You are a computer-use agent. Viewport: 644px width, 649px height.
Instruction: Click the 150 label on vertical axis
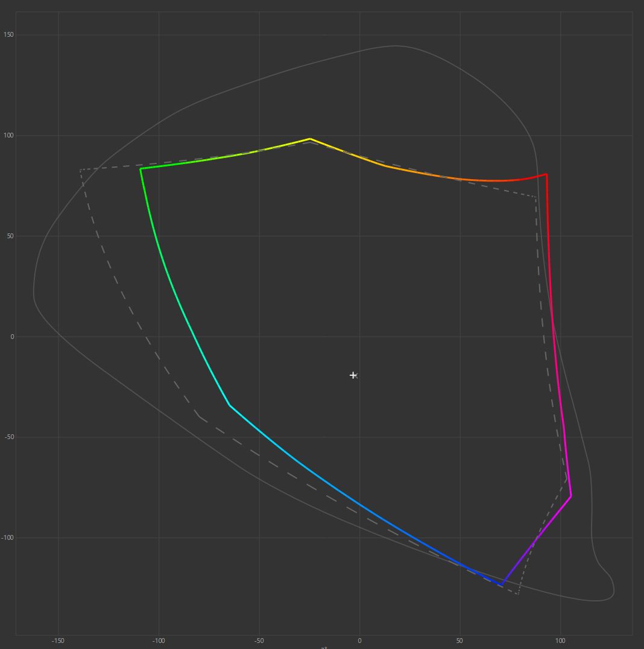(8, 35)
